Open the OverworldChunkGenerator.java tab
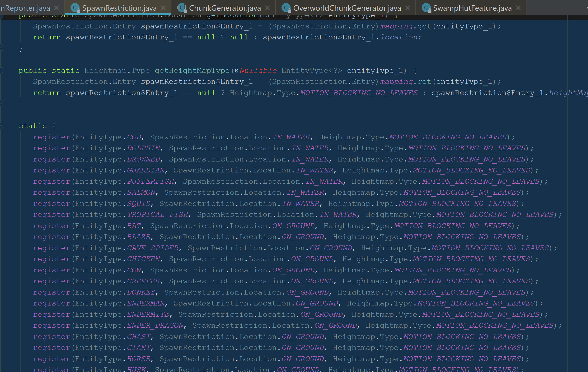588x372 pixels. coord(347,8)
